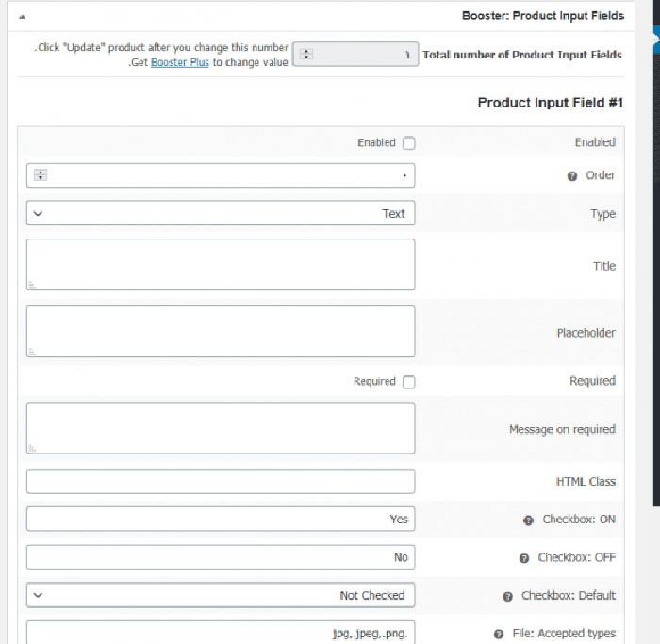The width and height of the screenshot is (660, 644).
Task: Click help icon beside Checkbox: OFF
Action: coord(524,558)
